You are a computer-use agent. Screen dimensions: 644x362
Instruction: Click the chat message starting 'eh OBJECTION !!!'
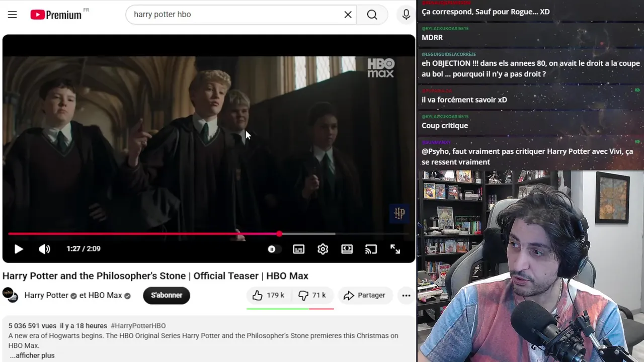pos(531,68)
